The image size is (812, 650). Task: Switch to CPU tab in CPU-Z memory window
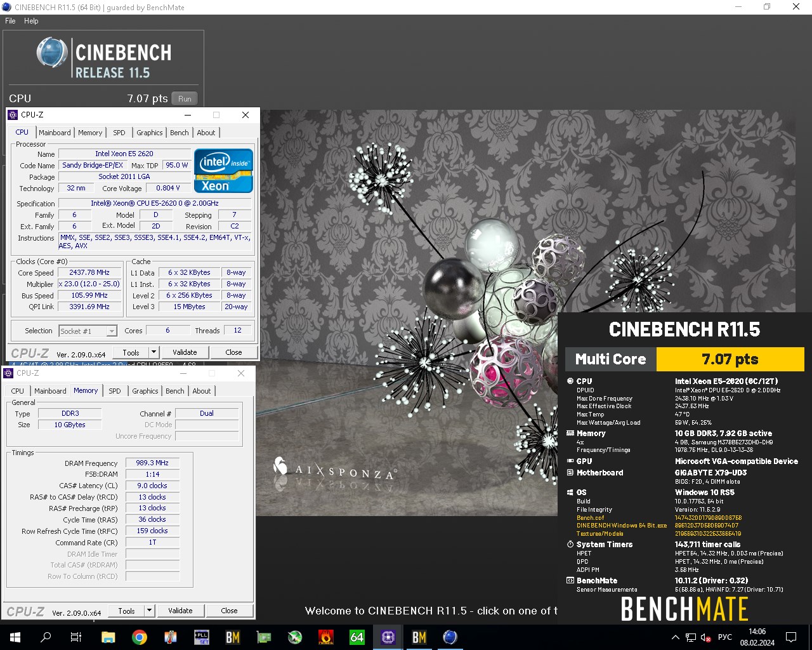click(x=18, y=391)
